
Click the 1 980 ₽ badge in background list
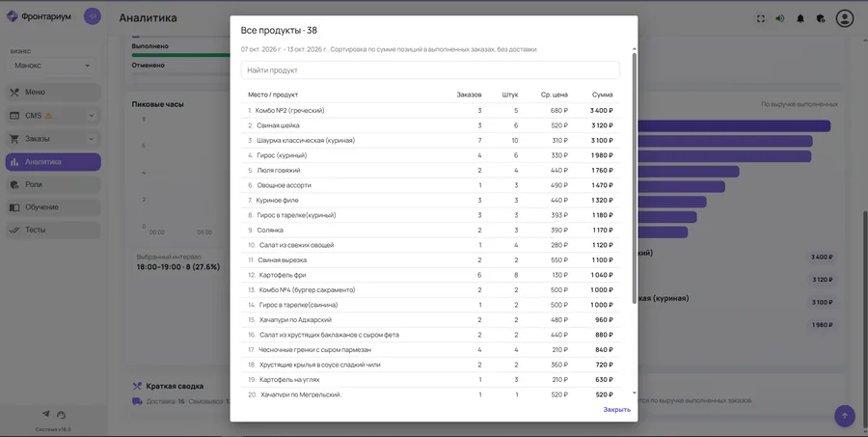click(x=822, y=324)
